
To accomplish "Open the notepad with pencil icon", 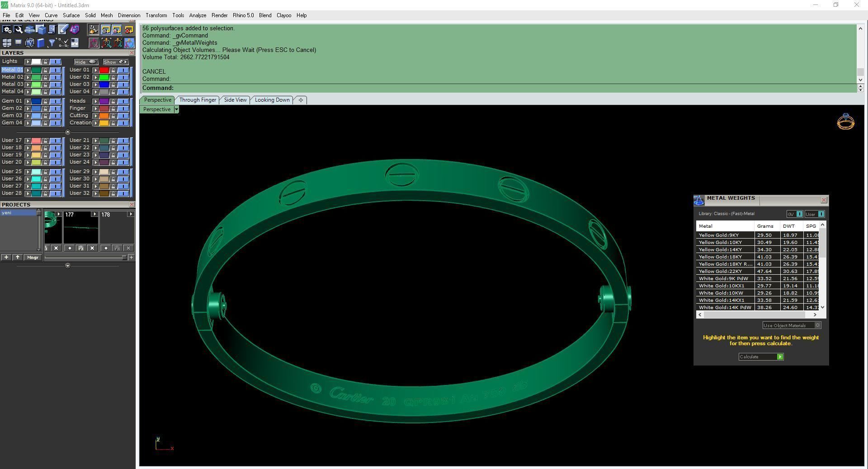I will click(x=63, y=29).
